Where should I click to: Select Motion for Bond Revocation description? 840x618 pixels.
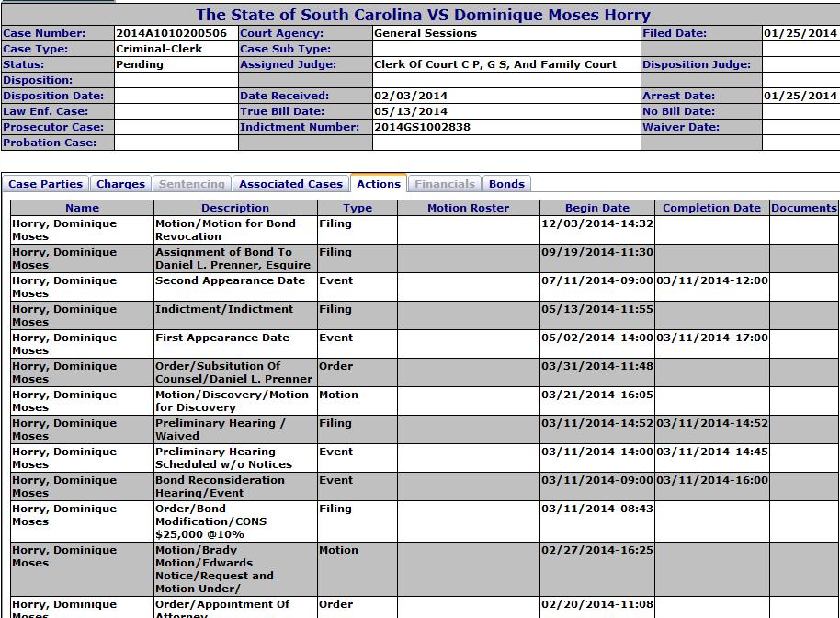[x=225, y=230]
